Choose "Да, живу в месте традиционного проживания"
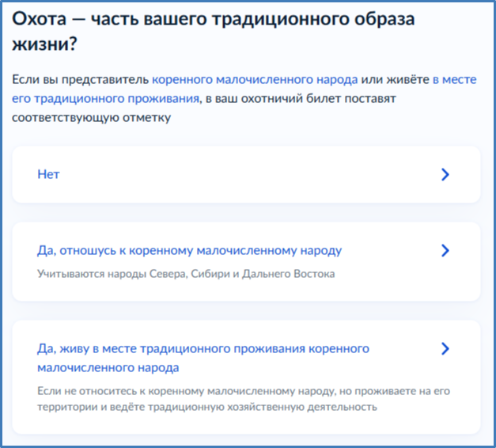The image size is (496, 448). (x=203, y=349)
